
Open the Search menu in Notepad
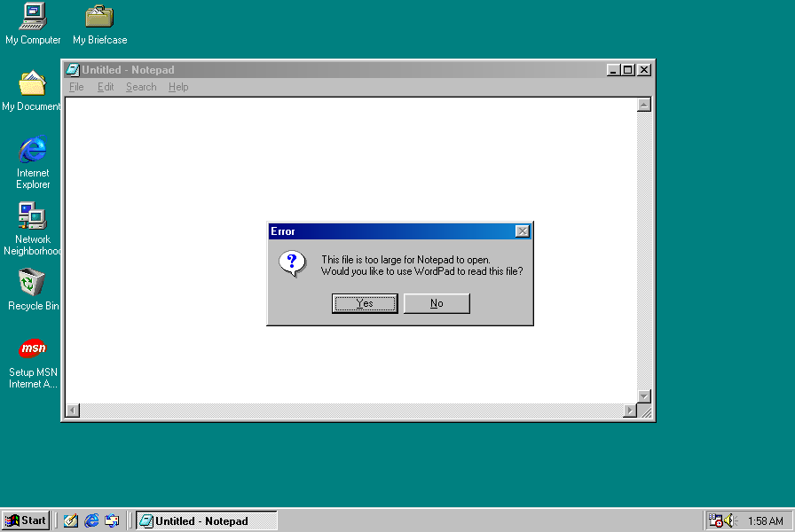[x=141, y=87]
